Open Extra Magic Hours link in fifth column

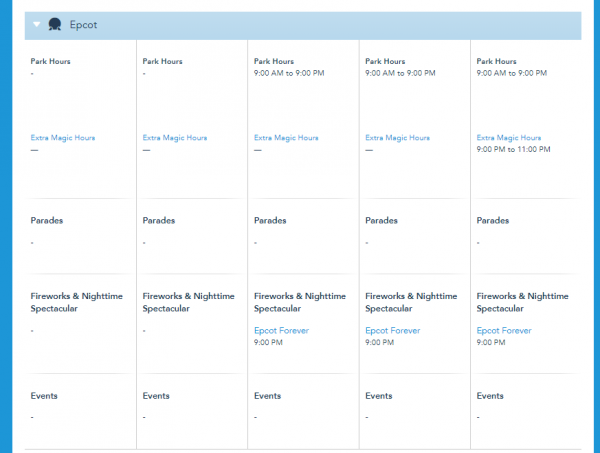[510, 137]
